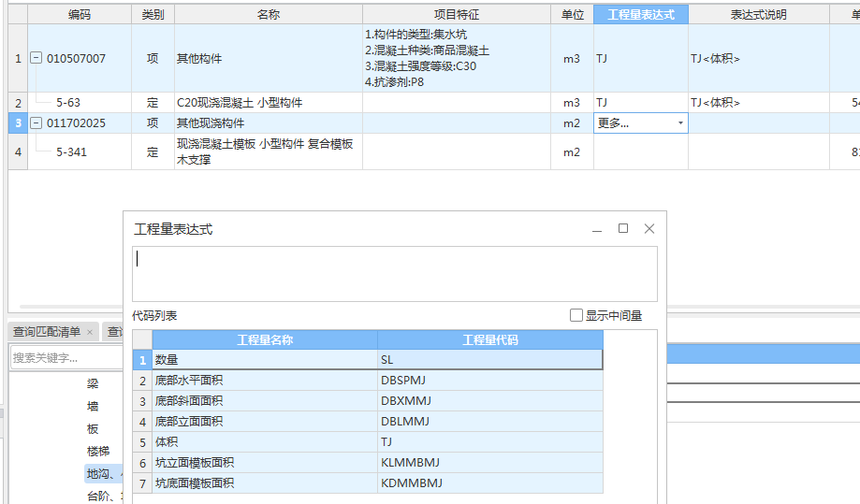Click the 编码 column header

click(80, 14)
